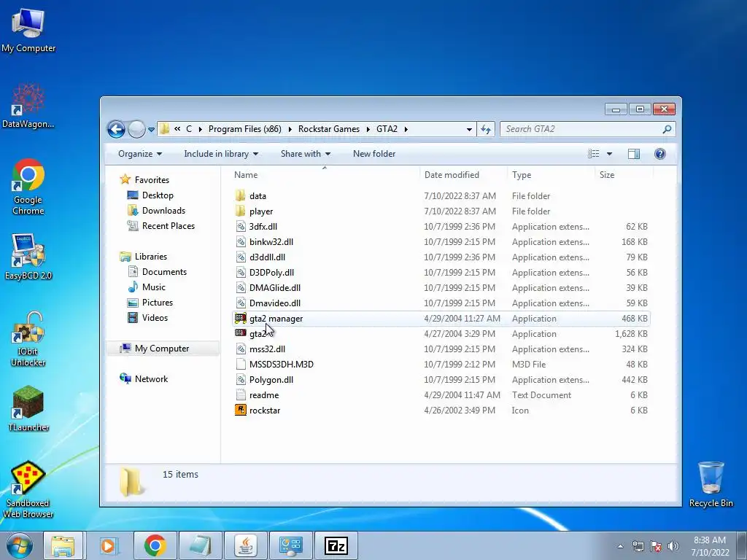Refresh the GTA2 folder view
Screen dimensions: 747x560
coord(485,129)
